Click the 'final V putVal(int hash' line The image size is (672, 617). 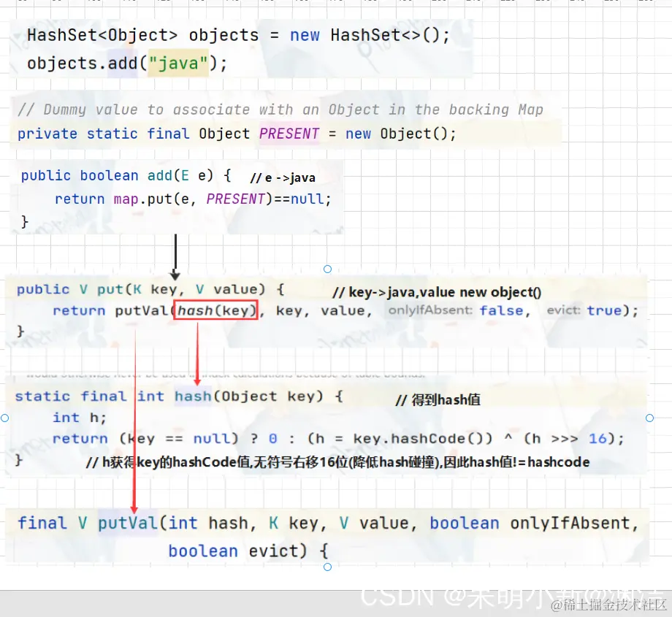[328, 523]
